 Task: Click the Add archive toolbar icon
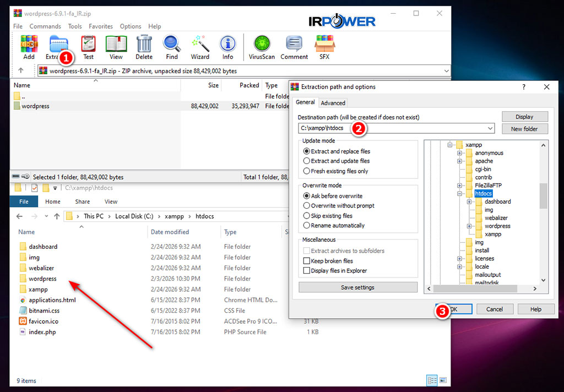tap(29, 47)
